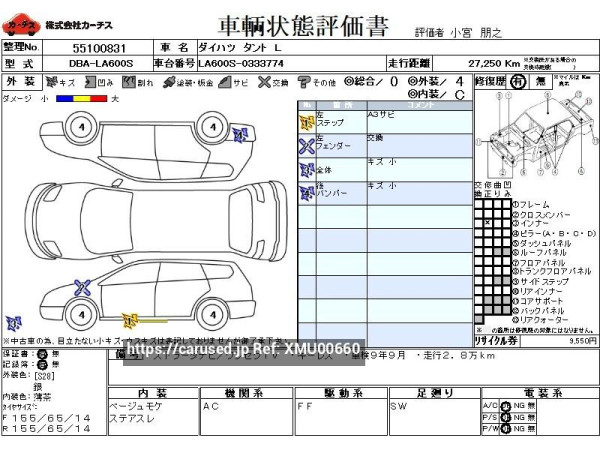Click the 凹み dent legend icon
The image size is (600, 450).
point(90,82)
